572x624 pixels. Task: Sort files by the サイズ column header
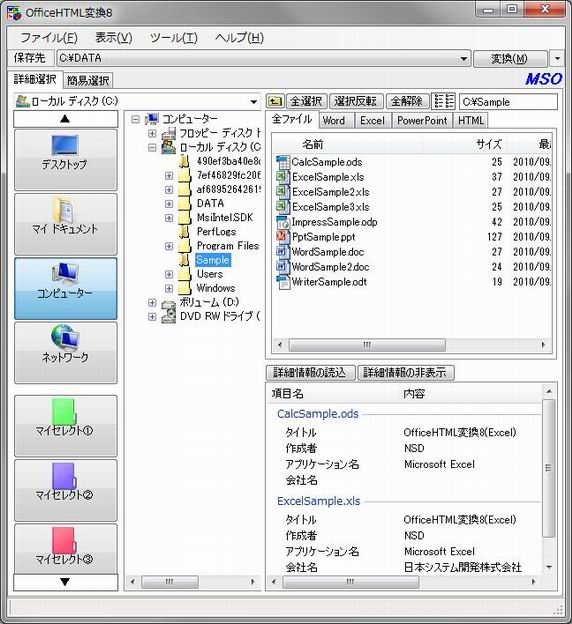[465, 144]
